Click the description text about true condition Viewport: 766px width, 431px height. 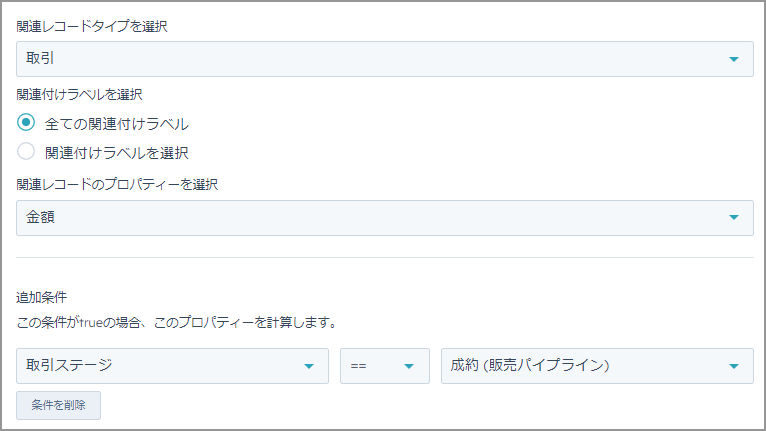point(176,323)
